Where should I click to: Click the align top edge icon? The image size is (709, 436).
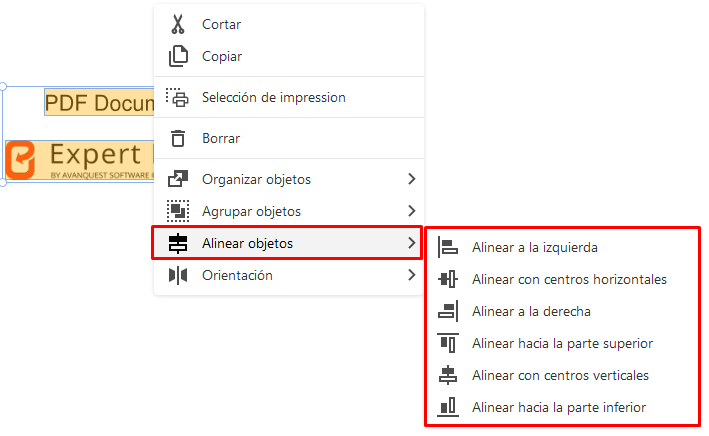click(448, 343)
